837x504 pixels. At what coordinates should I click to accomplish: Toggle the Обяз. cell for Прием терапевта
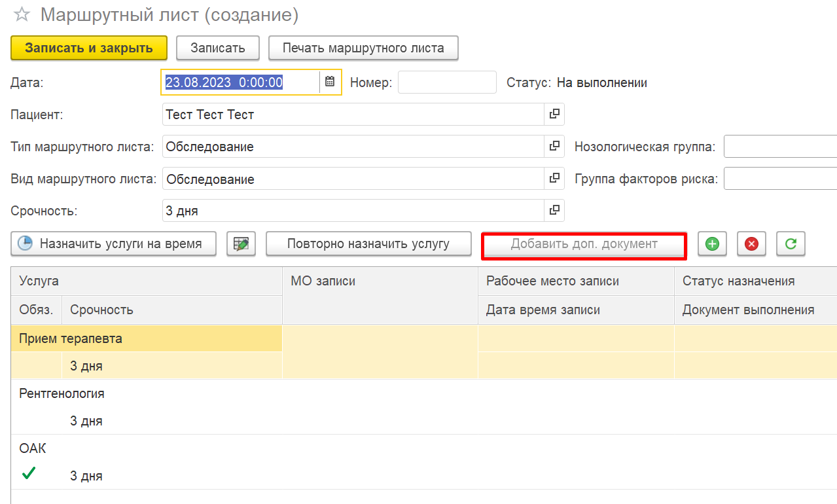coord(36,366)
